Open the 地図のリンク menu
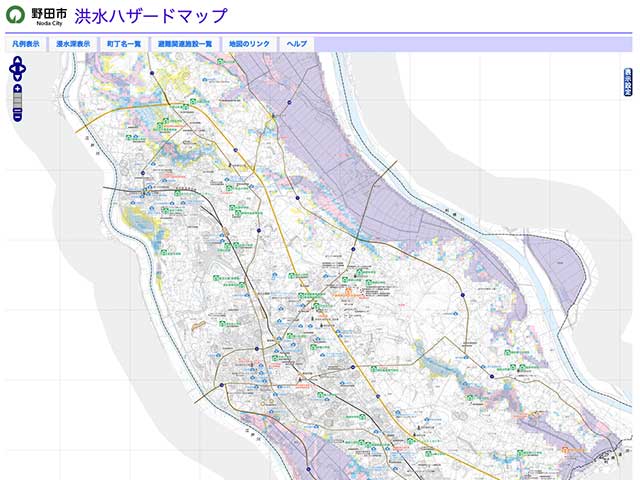 point(249,44)
